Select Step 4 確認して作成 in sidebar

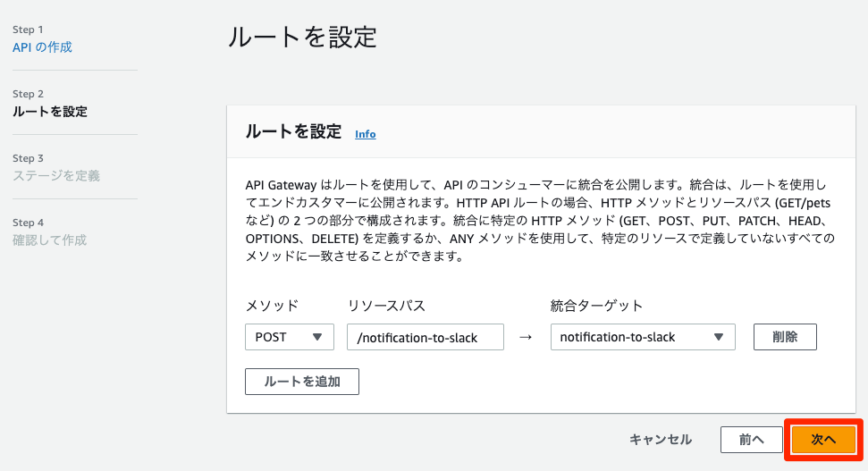click(x=50, y=240)
